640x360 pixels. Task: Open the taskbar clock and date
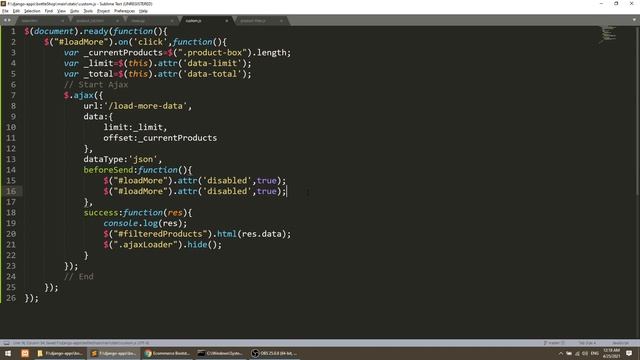tap(611, 353)
